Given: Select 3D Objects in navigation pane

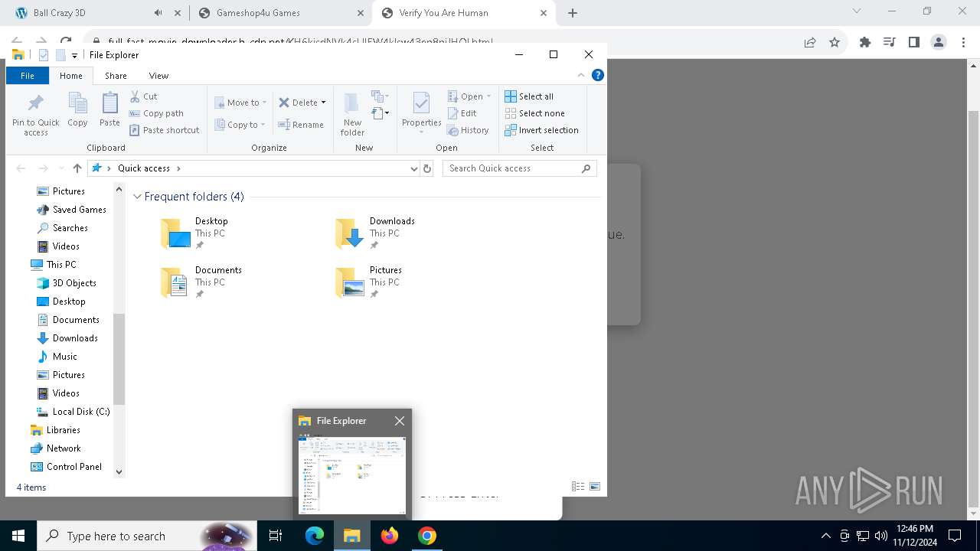Looking at the screenshot, I should click(x=67, y=283).
